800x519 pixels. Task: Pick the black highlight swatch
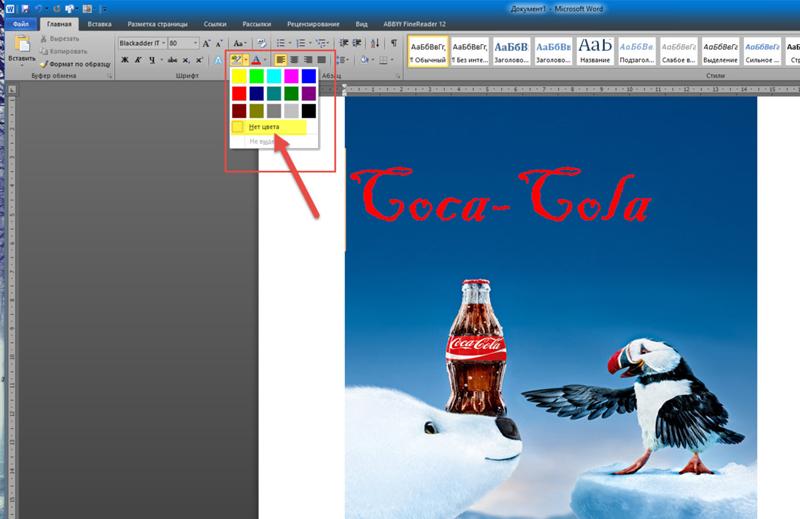click(309, 111)
